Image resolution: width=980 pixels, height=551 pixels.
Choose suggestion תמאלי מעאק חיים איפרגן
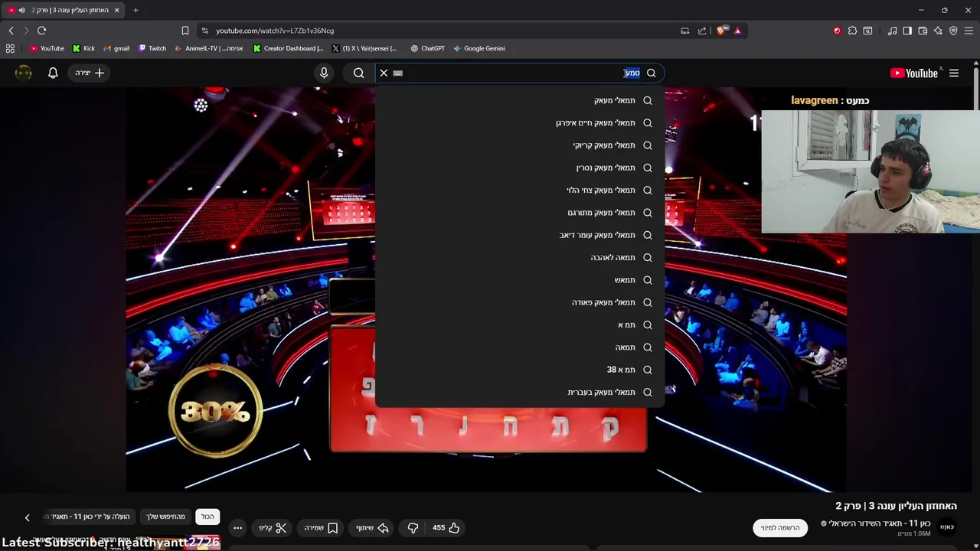click(520, 122)
